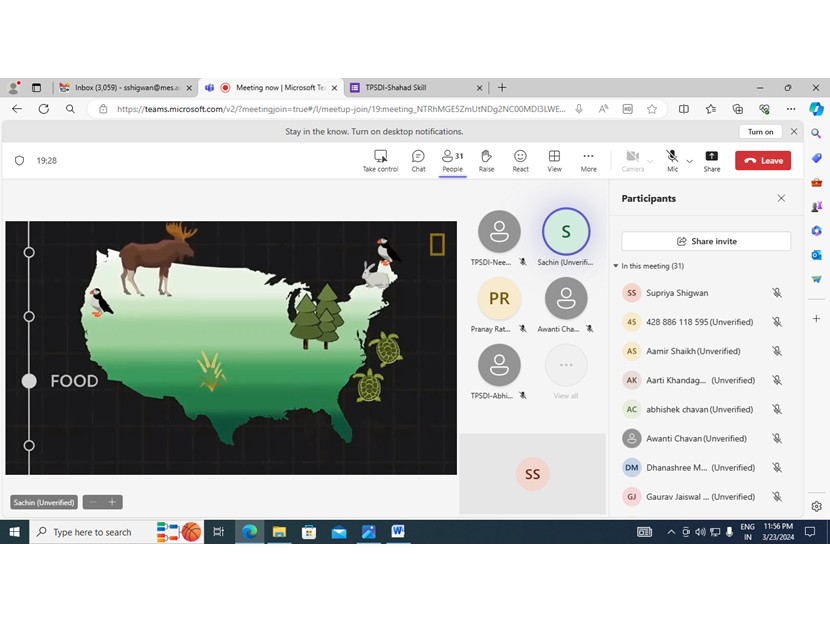Toggle mute for Supriya Shigwan
Viewport: 830px width, 622px height.
pyautogui.click(x=776, y=293)
